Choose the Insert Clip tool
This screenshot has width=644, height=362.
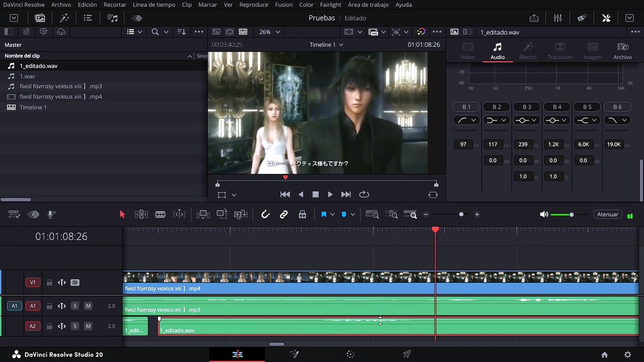point(203,215)
